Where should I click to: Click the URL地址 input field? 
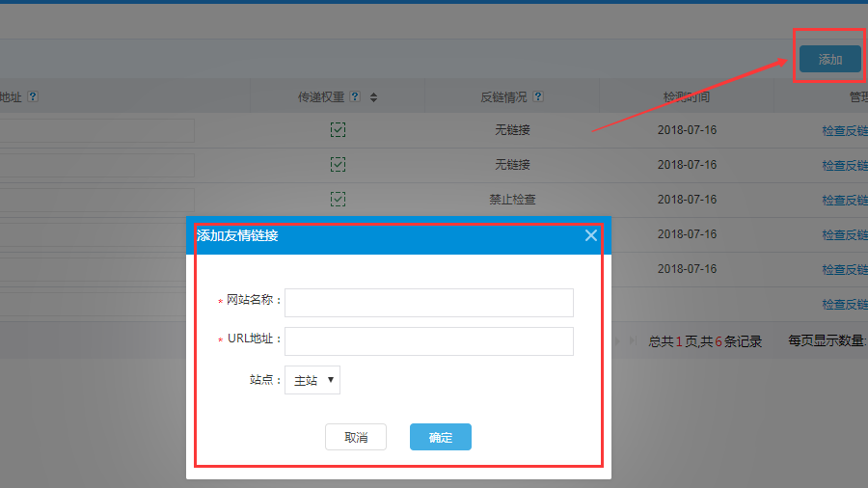tap(428, 341)
